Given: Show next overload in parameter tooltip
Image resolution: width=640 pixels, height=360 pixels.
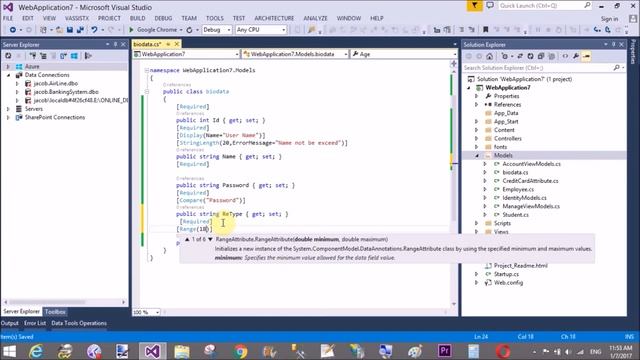Looking at the screenshot, I should (x=210, y=239).
